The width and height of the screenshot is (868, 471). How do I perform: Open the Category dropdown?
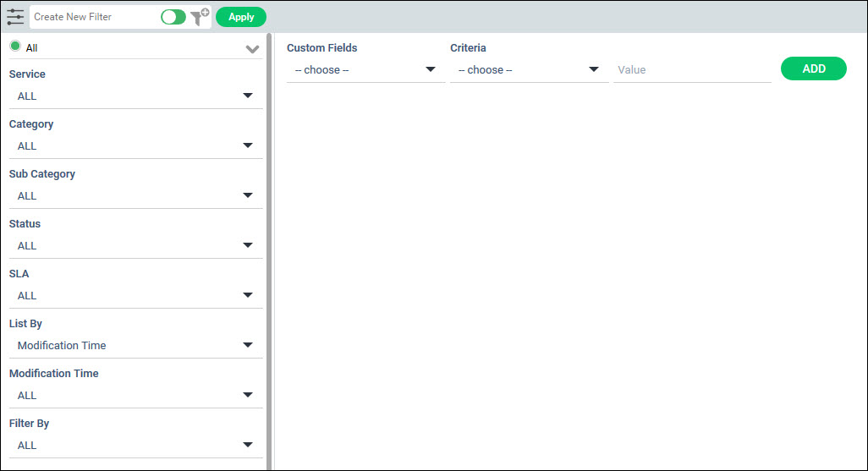point(135,145)
